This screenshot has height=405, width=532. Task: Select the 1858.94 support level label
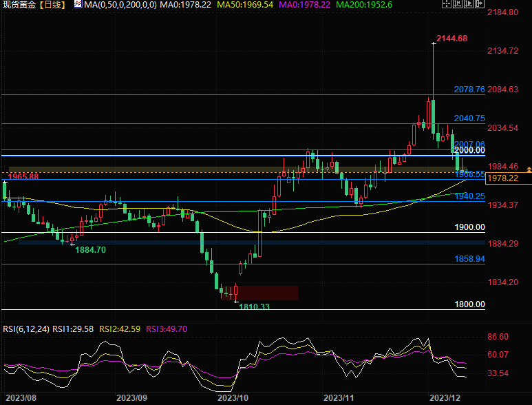tap(469, 259)
